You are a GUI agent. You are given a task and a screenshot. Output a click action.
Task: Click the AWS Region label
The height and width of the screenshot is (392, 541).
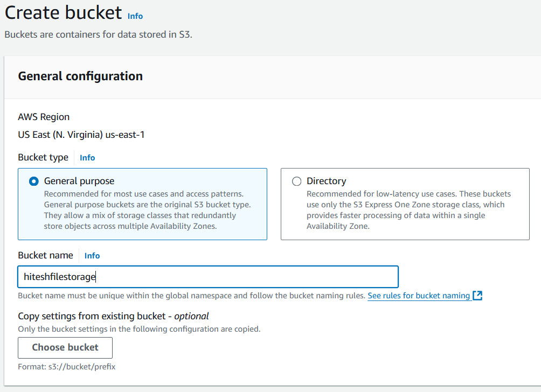click(44, 117)
